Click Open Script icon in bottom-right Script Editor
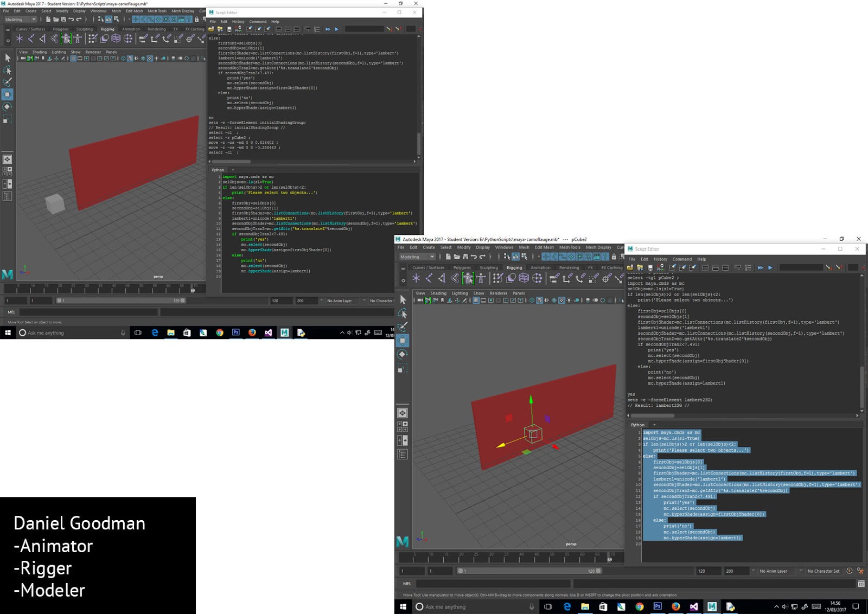868x614 pixels. pyautogui.click(x=630, y=267)
